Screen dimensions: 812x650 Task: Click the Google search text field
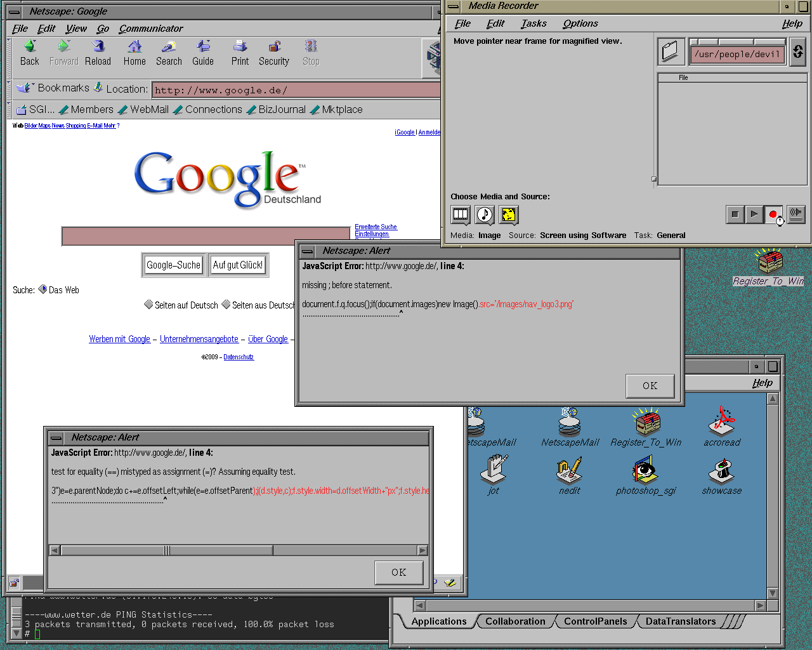pyautogui.click(x=206, y=236)
